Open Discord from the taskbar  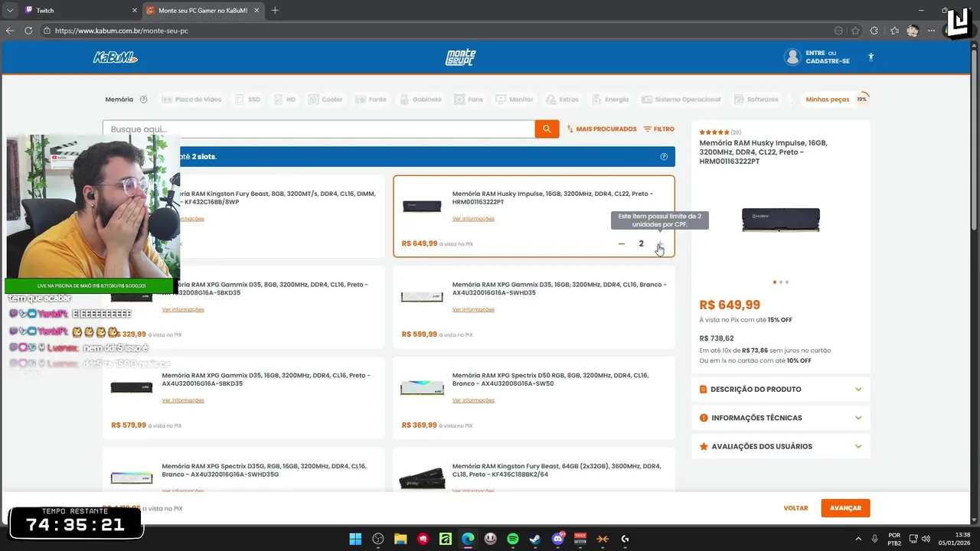click(558, 539)
